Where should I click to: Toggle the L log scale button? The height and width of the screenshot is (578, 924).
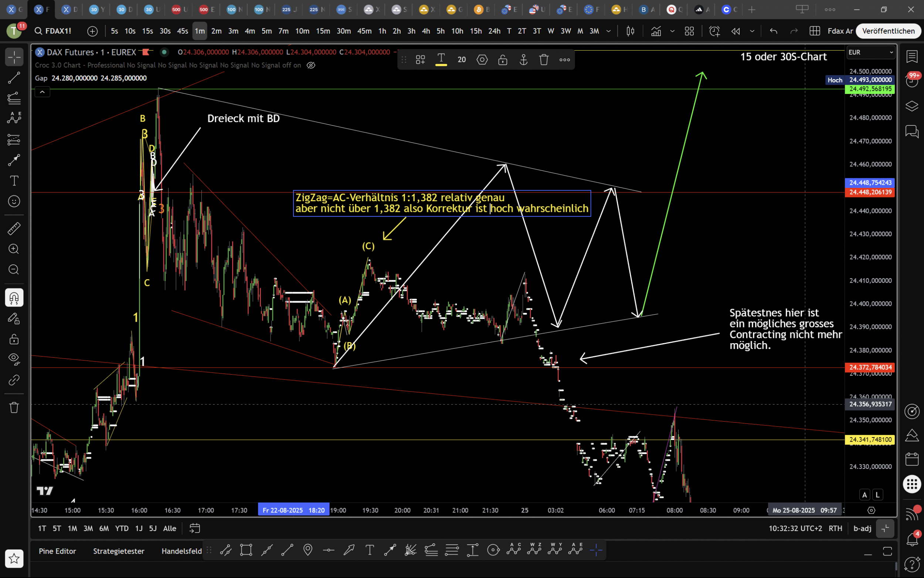877,495
